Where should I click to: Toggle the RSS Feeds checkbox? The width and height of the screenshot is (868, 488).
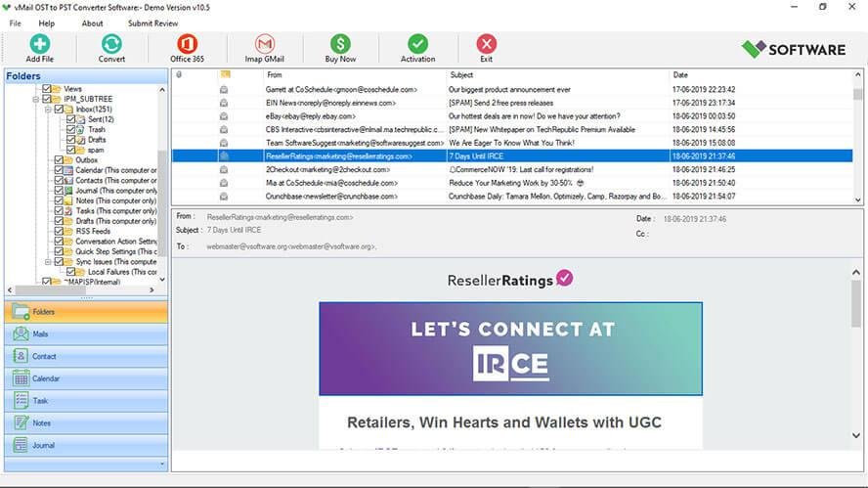coord(60,231)
